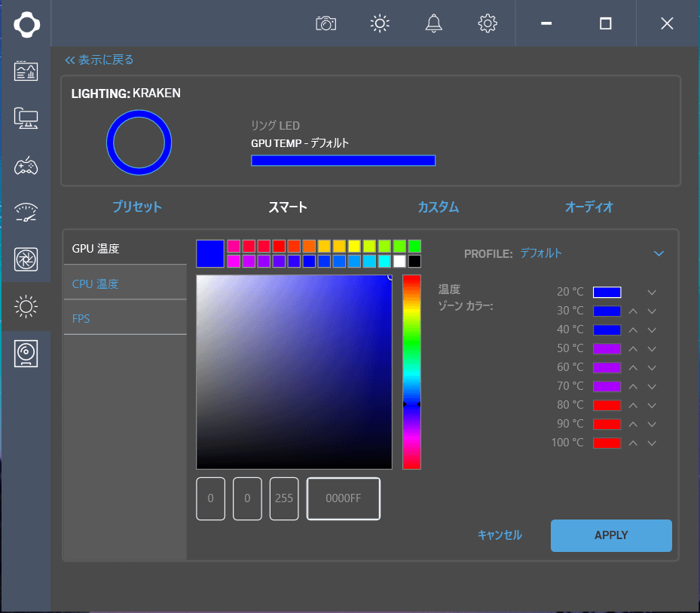Go back via 表示に戻る link
The image size is (700, 613).
tap(99, 60)
